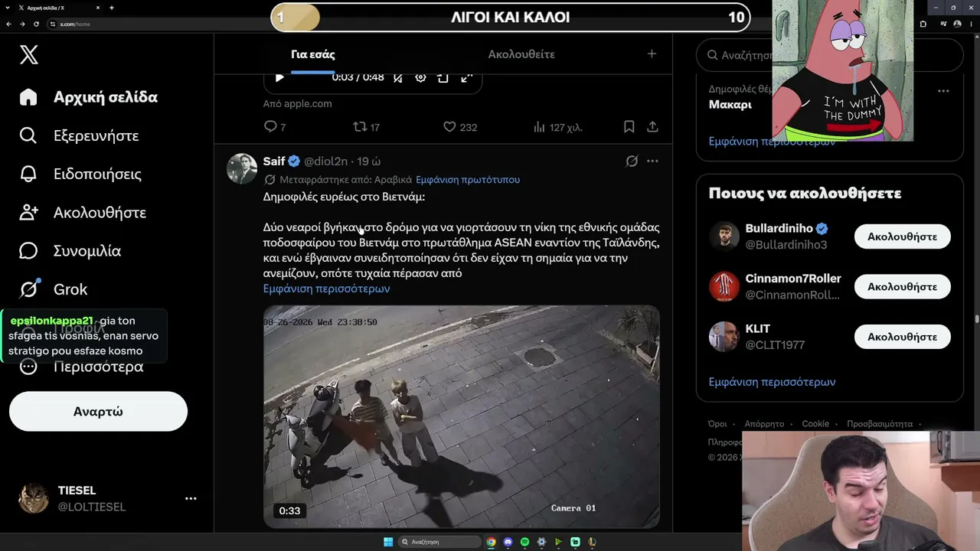The width and height of the screenshot is (980, 551).
Task: Click the browser back arrow
Action: tap(8, 24)
